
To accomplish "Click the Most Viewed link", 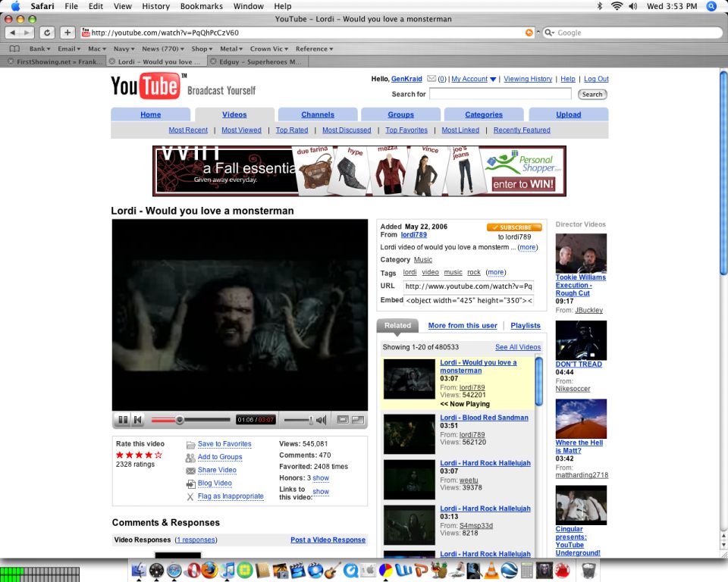I will [x=241, y=130].
